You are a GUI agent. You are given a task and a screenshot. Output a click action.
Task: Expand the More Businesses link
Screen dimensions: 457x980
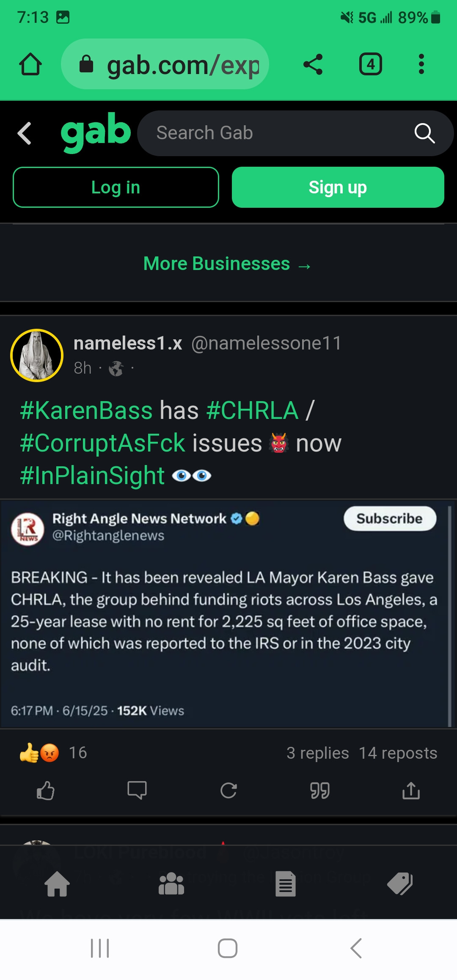[228, 264]
